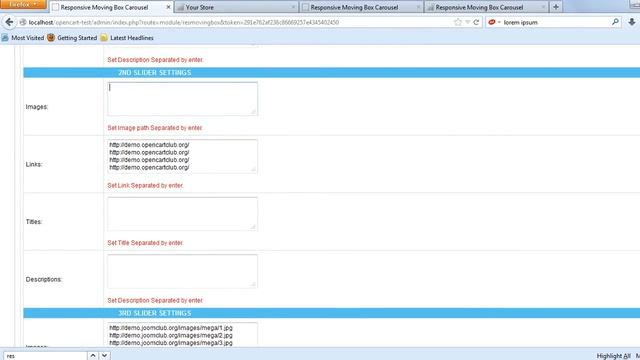Go back with the browser back arrow
This screenshot has width=640, height=360.
point(9,22)
